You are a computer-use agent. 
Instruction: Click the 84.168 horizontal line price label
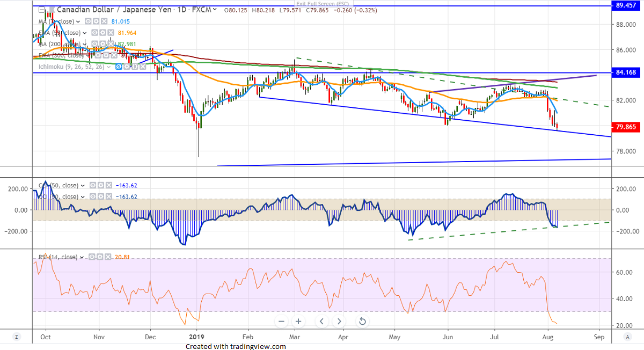627,72
